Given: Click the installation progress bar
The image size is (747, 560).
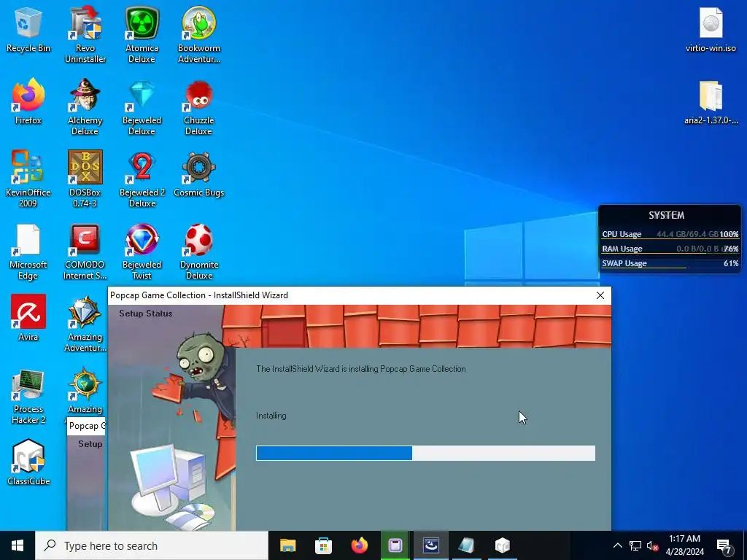Looking at the screenshot, I should pos(425,453).
